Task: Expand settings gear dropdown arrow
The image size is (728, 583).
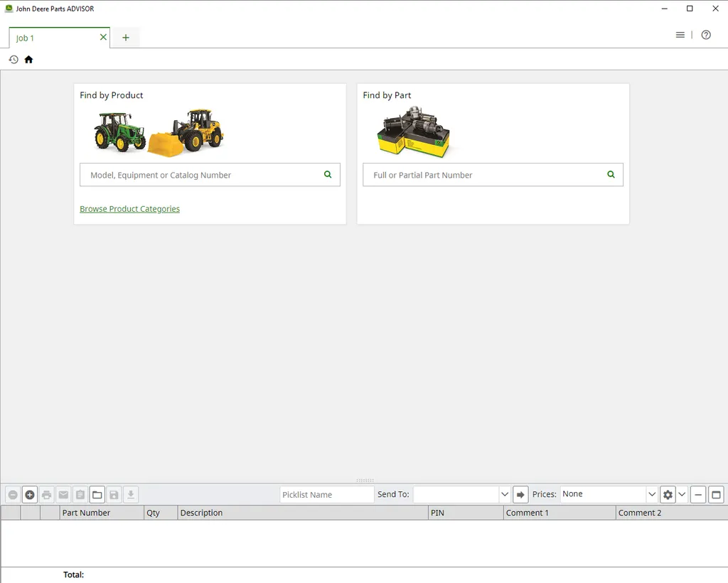Action: [682, 495]
